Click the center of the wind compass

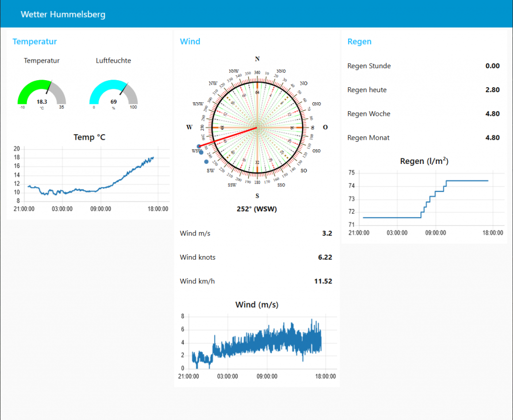coord(257,128)
